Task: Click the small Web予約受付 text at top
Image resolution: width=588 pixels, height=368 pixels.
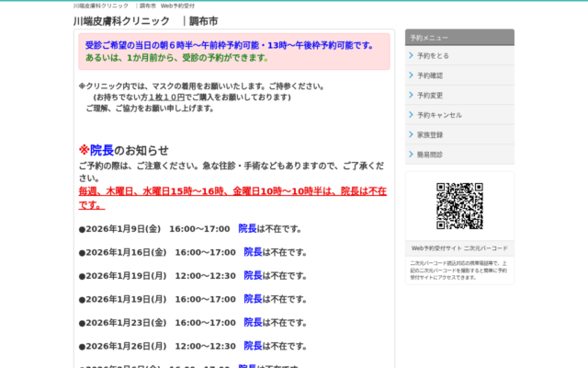Action: (x=177, y=6)
